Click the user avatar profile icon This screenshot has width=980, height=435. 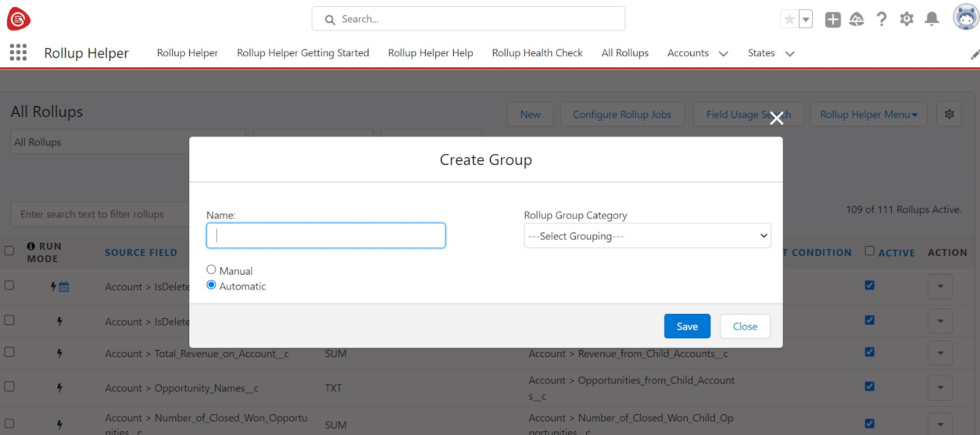[x=965, y=18]
